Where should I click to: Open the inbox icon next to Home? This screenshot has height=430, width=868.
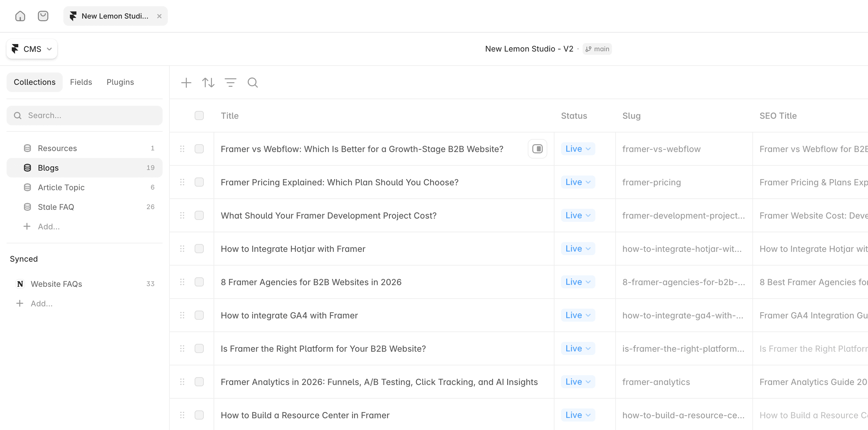pyautogui.click(x=43, y=16)
